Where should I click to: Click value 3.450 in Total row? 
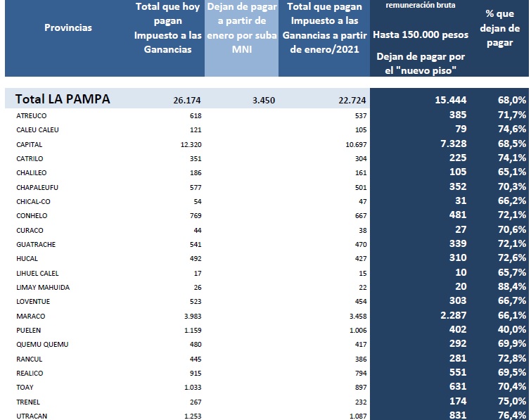point(264,101)
